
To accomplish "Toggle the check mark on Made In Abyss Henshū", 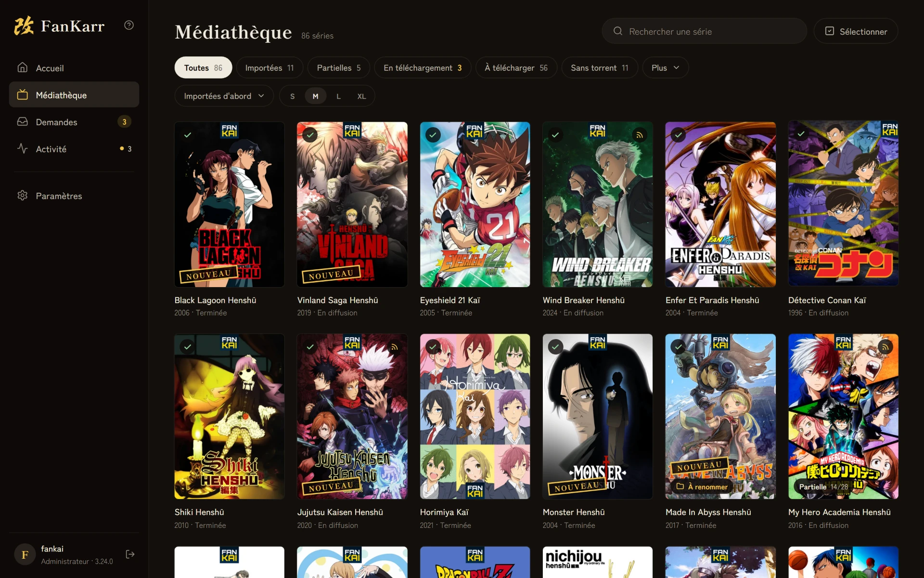I will [679, 347].
